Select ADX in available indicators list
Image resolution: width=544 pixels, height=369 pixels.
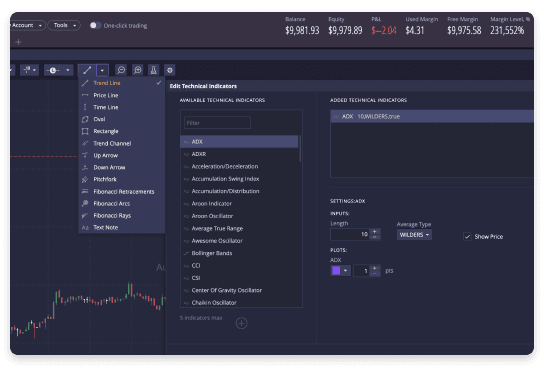coord(239,141)
